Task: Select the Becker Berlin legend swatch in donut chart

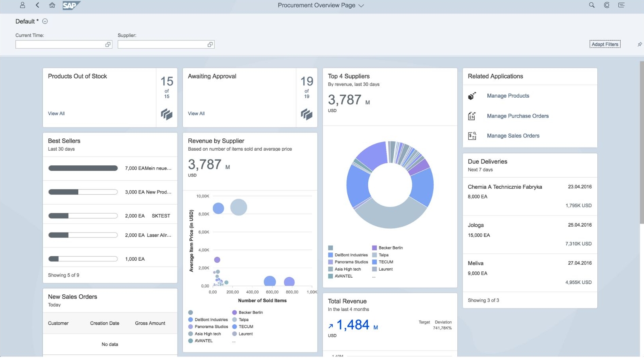Action: 374,248
